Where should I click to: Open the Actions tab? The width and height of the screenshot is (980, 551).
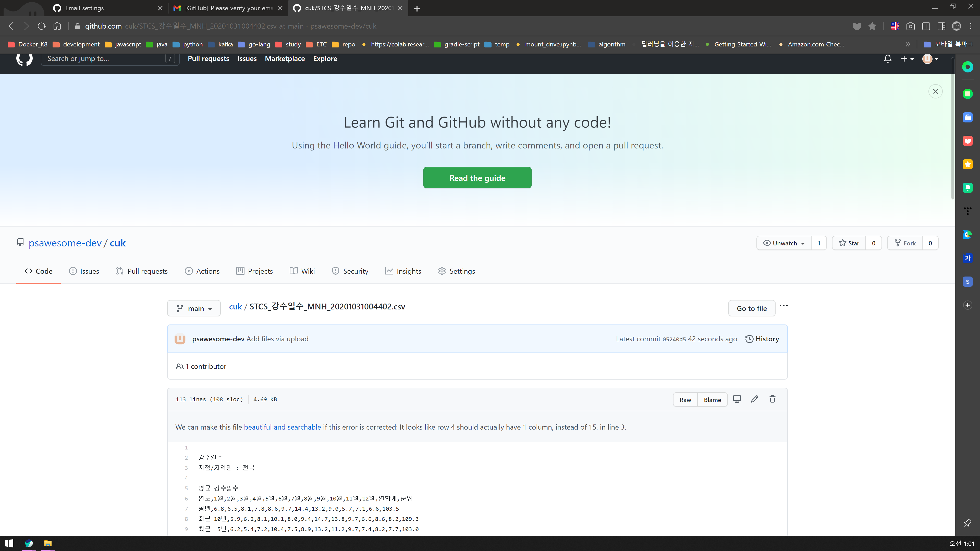click(202, 271)
